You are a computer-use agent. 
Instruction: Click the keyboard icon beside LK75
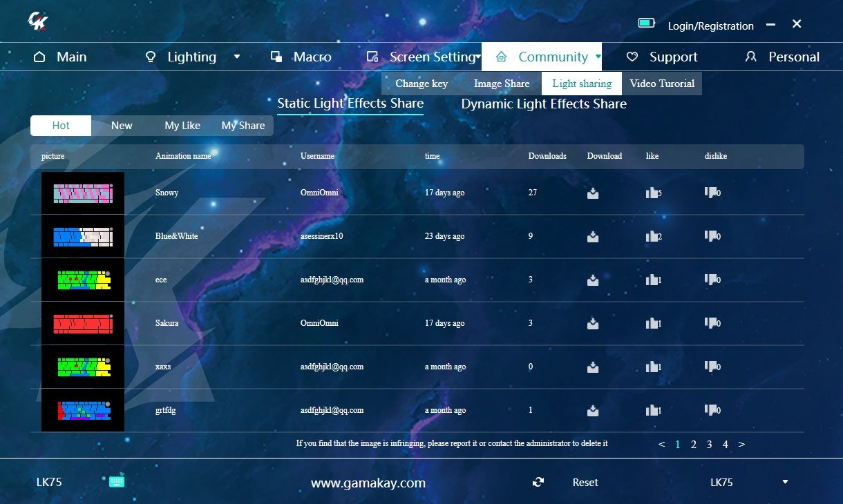(x=116, y=481)
